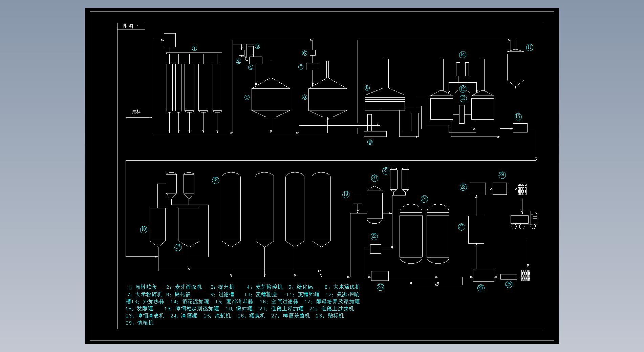Click the delivery truck symbol

[524, 220]
